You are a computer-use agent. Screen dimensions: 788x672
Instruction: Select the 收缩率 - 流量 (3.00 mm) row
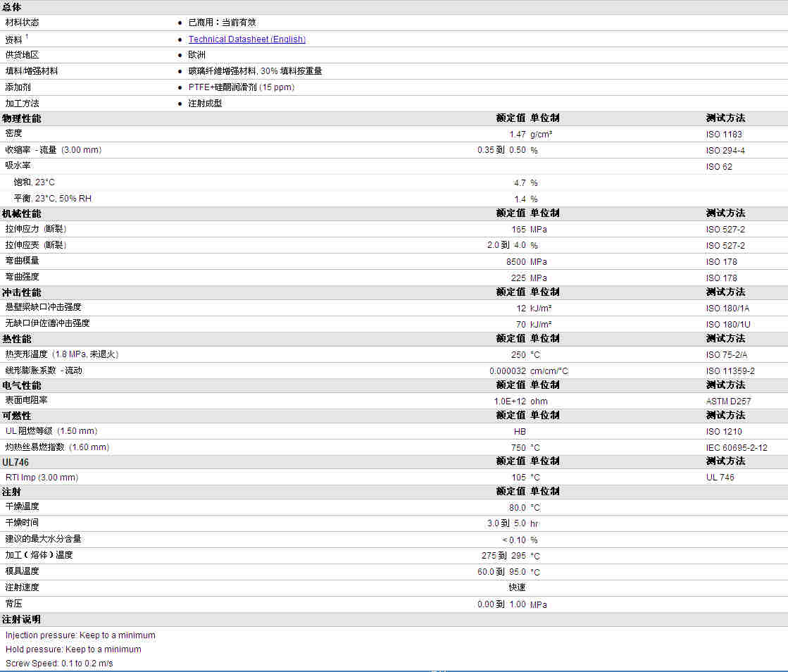pyautogui.click(x=394, y=150)
